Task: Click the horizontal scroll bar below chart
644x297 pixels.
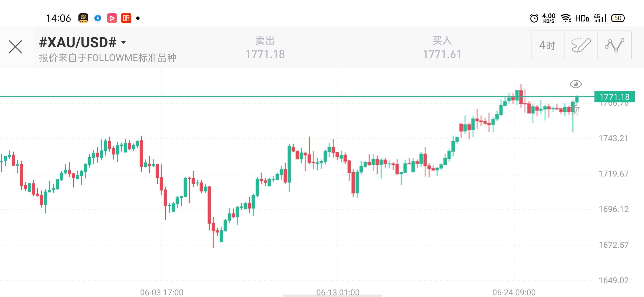Action: [332, 296]
